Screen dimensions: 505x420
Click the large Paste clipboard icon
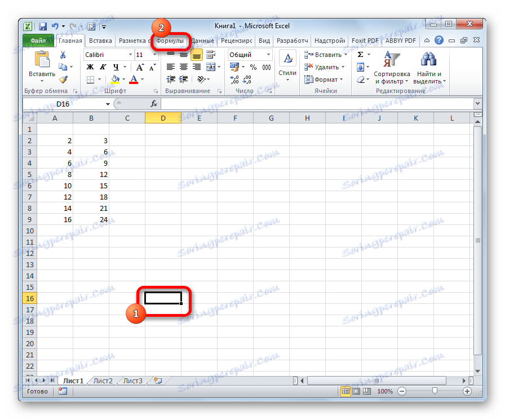pos(42,60)
